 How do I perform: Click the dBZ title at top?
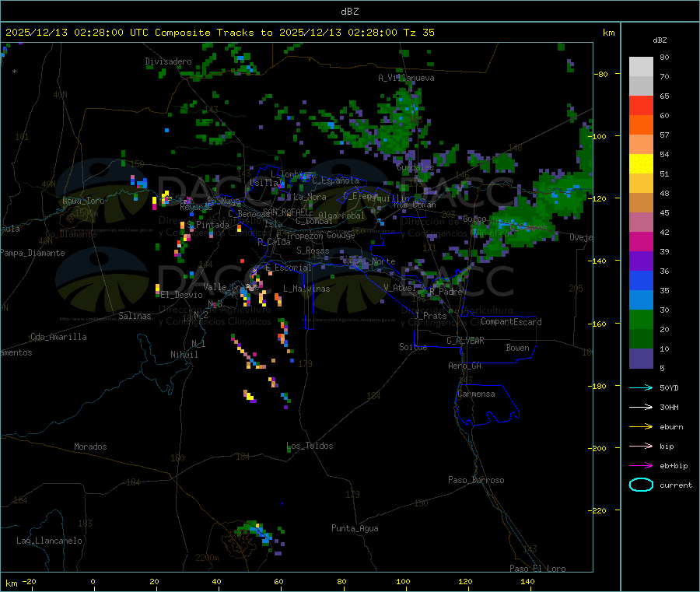click(x=349, y=12)
